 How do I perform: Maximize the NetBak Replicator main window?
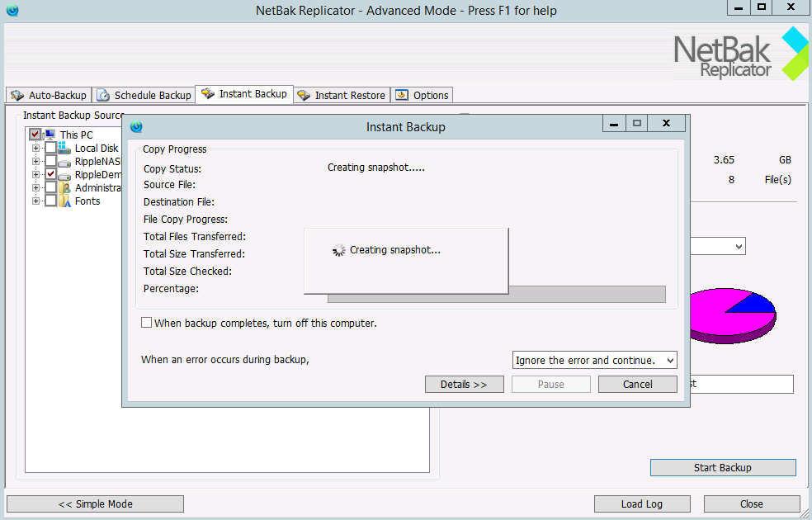[761, 7]
